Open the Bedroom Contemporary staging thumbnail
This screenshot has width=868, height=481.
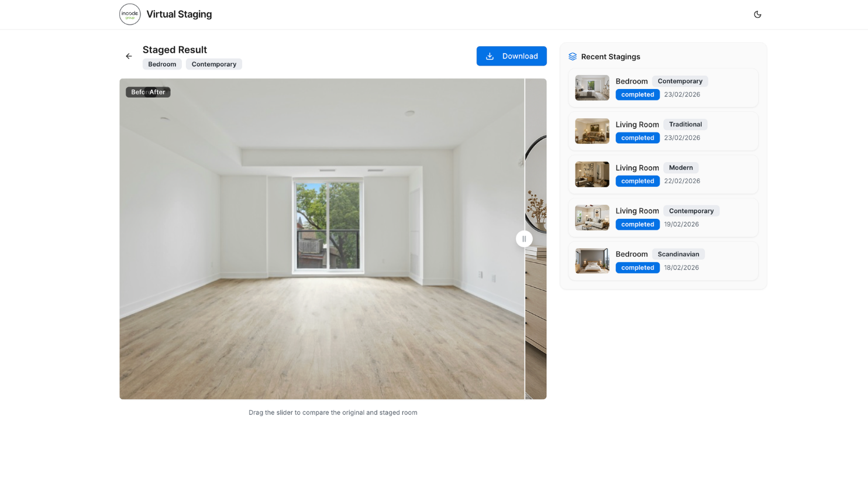coord(592,88)
